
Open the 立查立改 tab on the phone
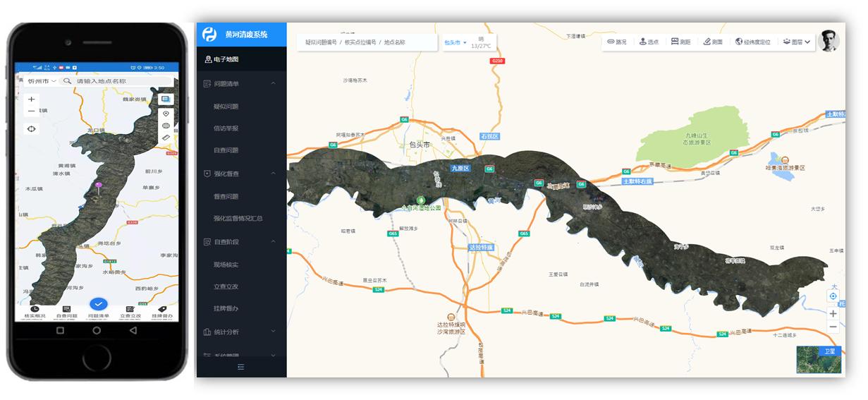point(130,313)
